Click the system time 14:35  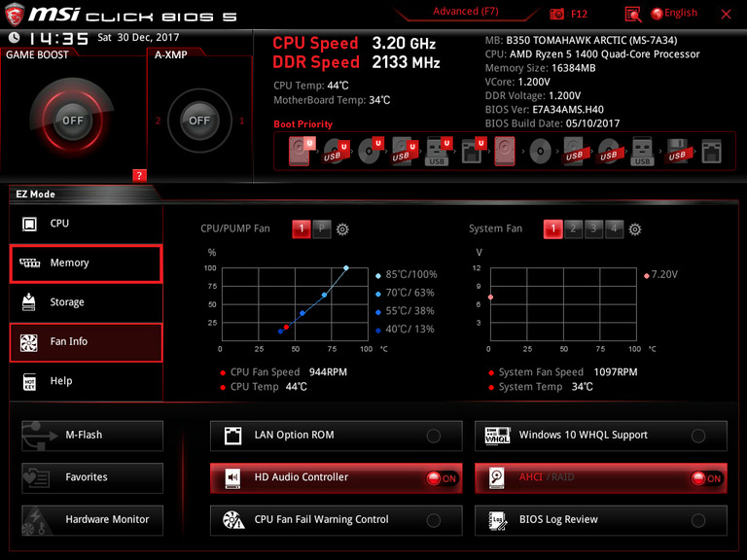58,38
